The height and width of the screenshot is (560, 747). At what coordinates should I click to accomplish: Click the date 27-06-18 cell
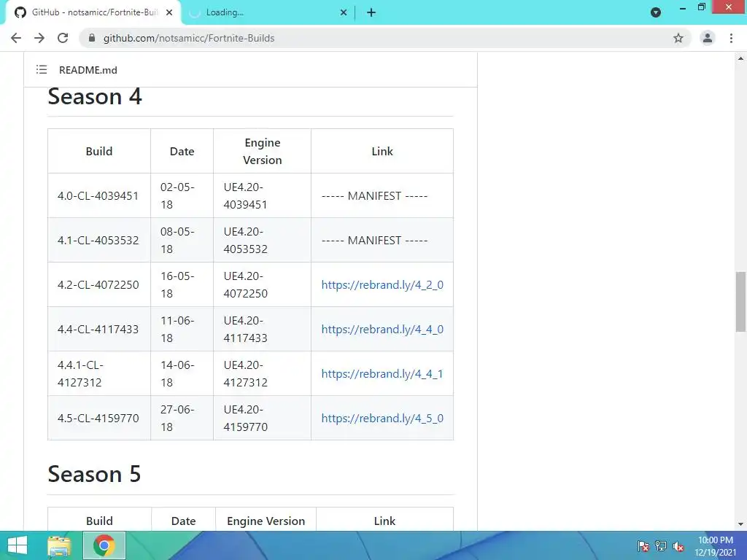click(182, 418)
